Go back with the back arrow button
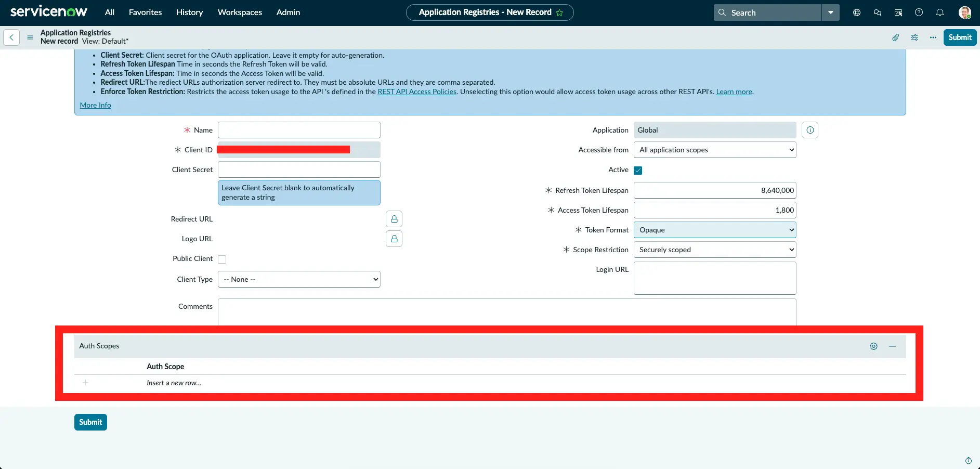 (x=11, y=37)
